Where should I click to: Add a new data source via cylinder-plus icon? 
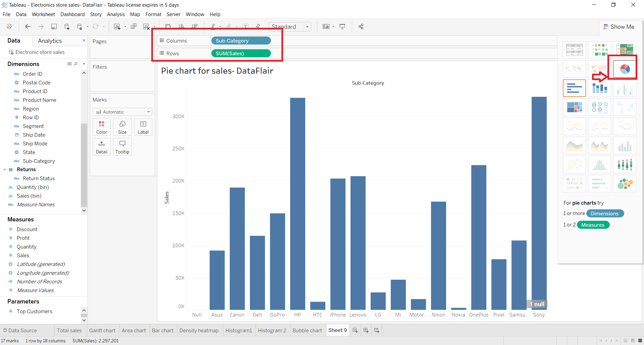(67, 26)
